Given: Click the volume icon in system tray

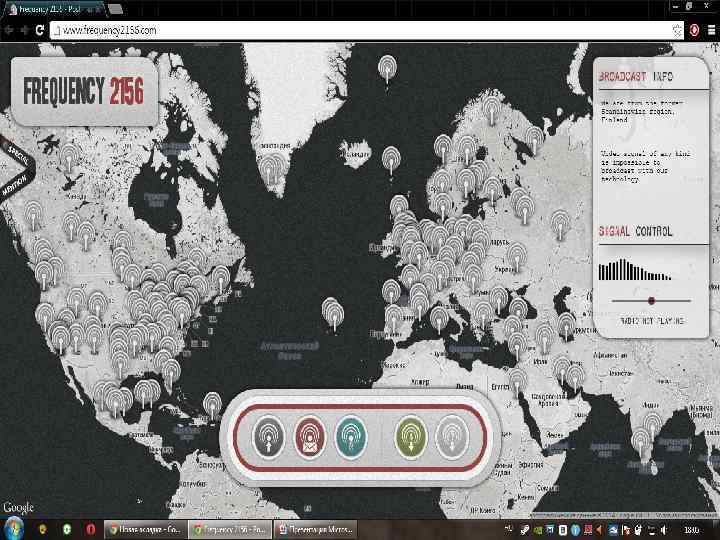Looking at the screenshot, I should 664,530.
